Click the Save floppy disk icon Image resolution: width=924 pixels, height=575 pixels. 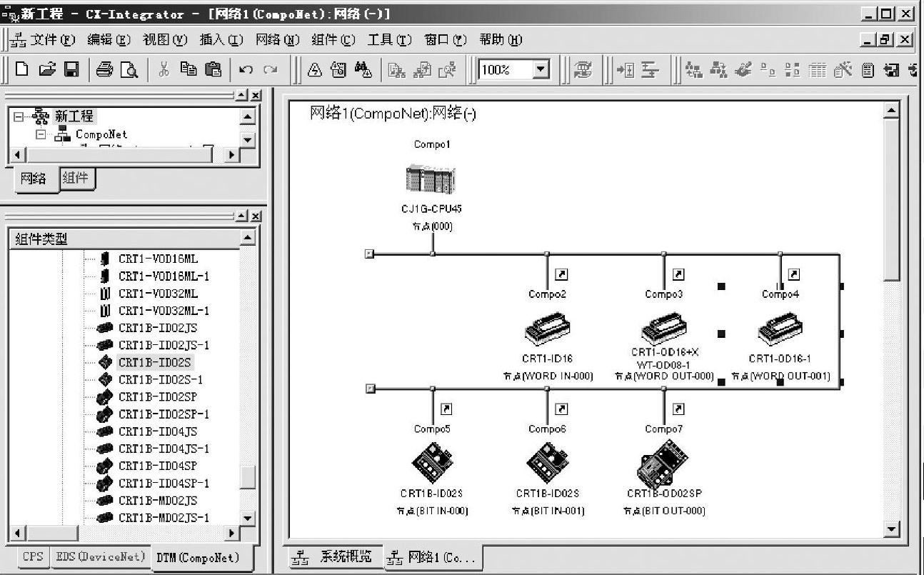(x=71, y=69)
